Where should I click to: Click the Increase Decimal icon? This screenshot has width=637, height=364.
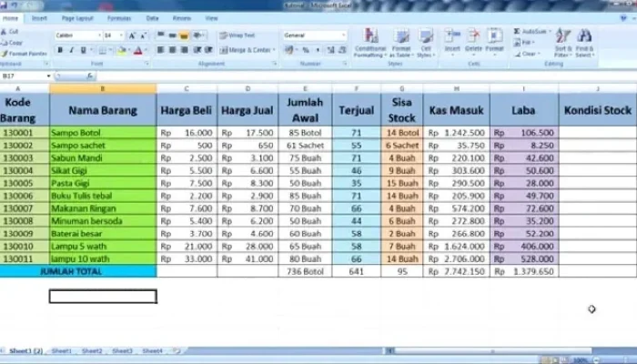click(330, 50)
